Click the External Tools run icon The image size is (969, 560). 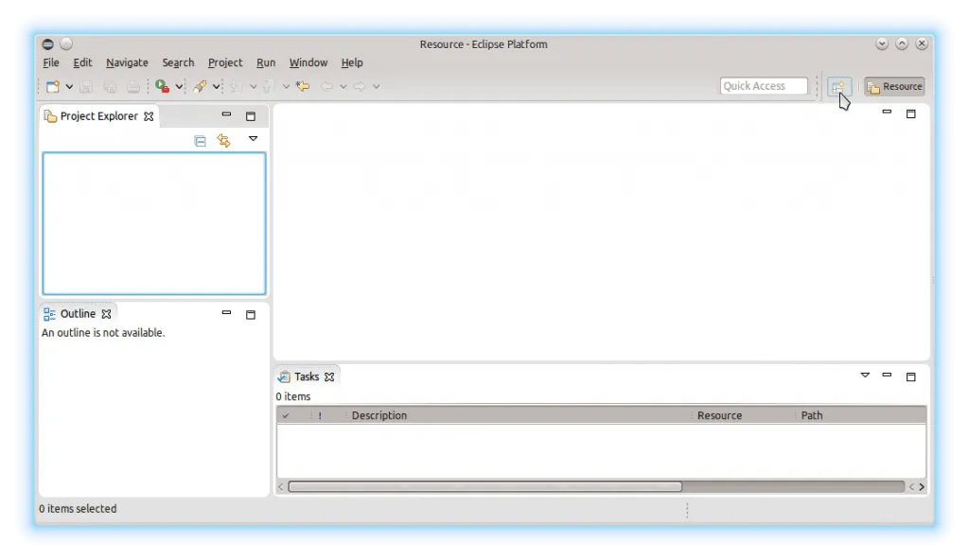[163, 87]
